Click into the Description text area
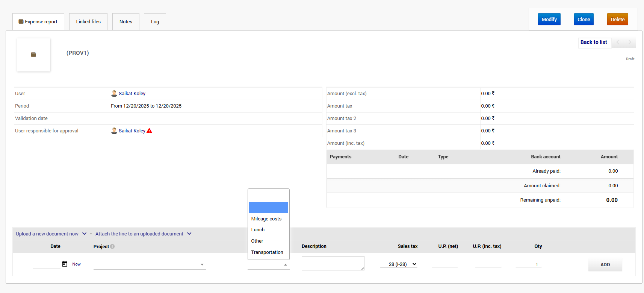Viewport: 644px width, 293px height. 333,263
